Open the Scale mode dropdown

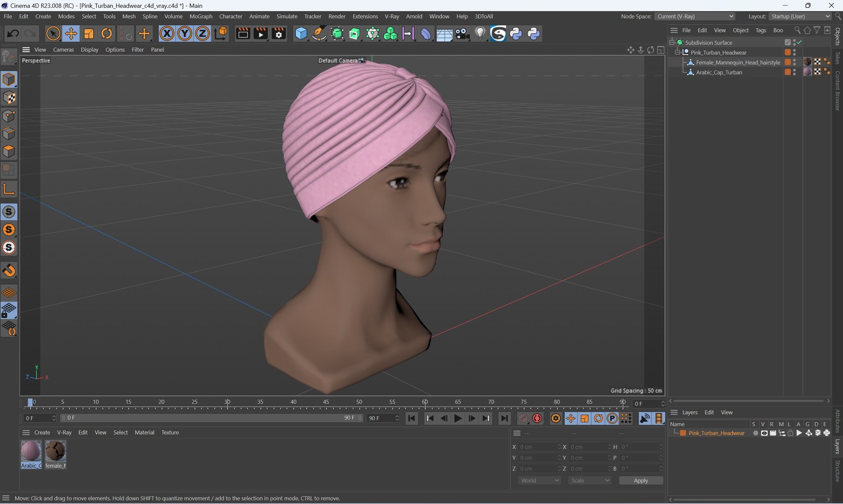point(590,481)
